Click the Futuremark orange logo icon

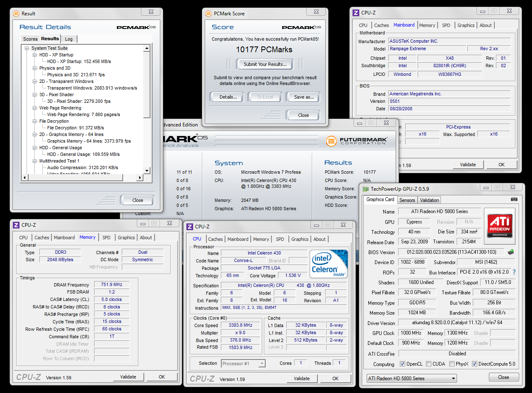coord(331,141)
